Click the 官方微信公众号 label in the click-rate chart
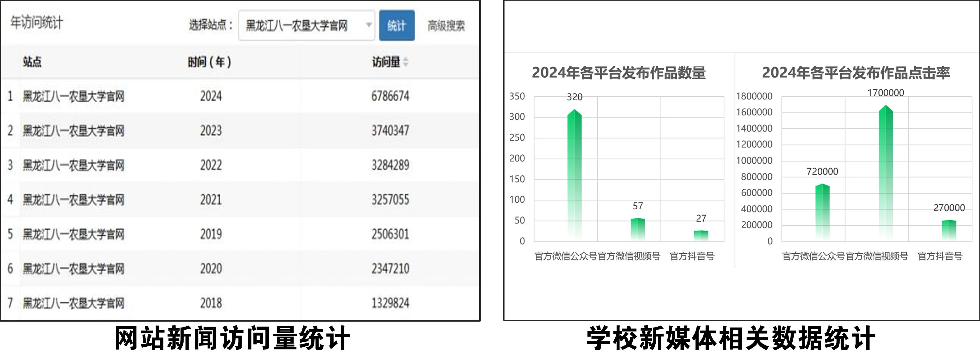The image size is (980, 363). pos(813,256)
